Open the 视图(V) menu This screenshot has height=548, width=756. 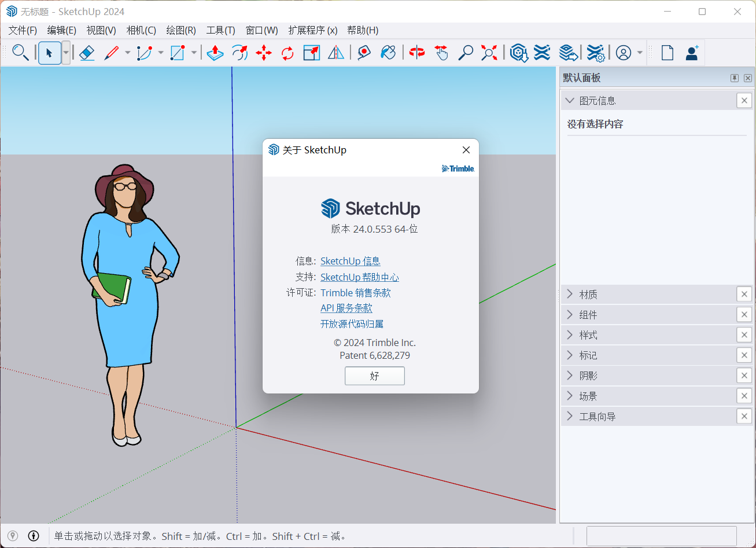[x=101, y=30]
